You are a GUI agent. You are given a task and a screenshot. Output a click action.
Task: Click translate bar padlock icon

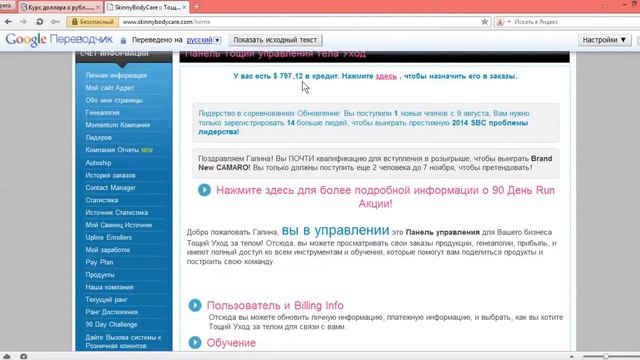(123, 40)
